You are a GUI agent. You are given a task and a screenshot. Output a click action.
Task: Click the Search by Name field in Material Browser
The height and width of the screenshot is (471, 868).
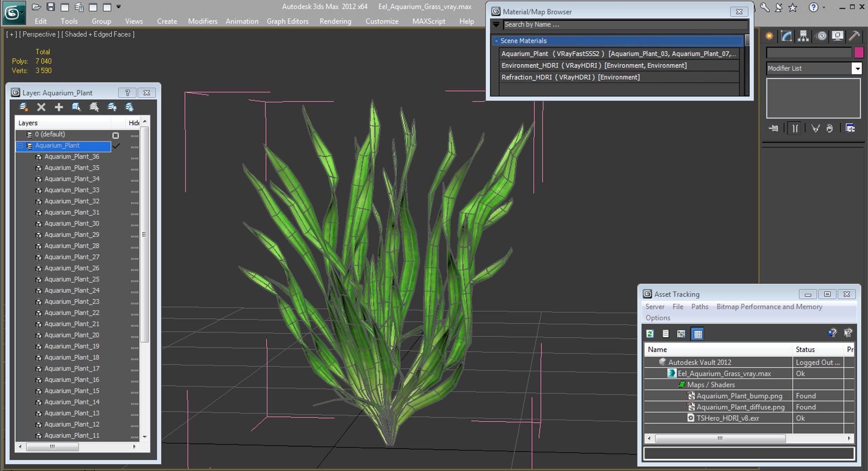tap(624, 24)
